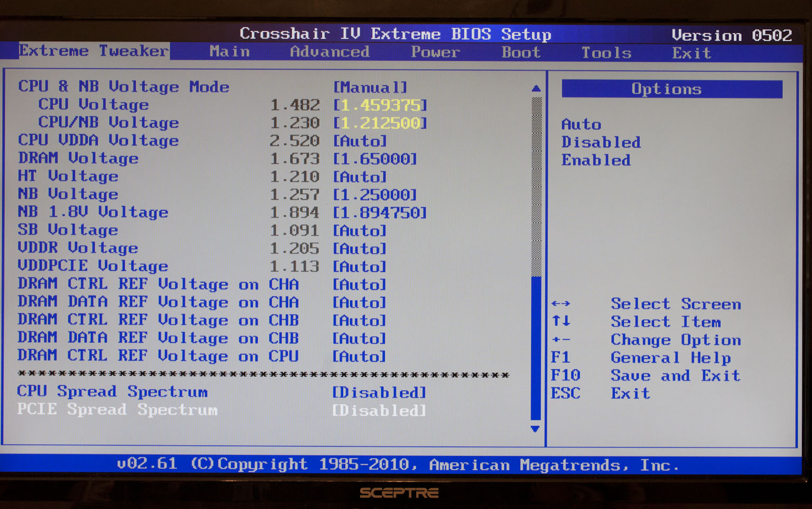
Task: Open the Tools tab
Action: pyautogui.click(x=606, y=53)
